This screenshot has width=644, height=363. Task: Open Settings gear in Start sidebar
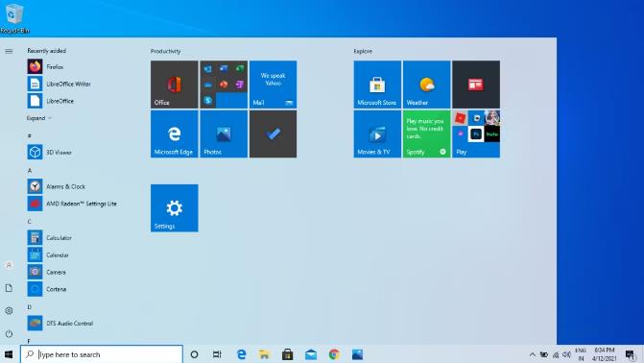click(x=9, y=311)
